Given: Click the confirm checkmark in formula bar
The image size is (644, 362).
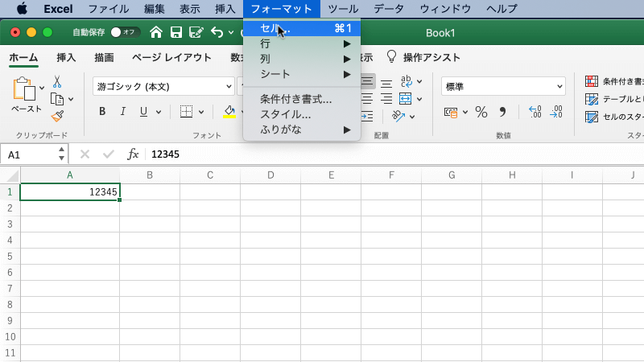Looking at the screenshot, I should [109, 154].
